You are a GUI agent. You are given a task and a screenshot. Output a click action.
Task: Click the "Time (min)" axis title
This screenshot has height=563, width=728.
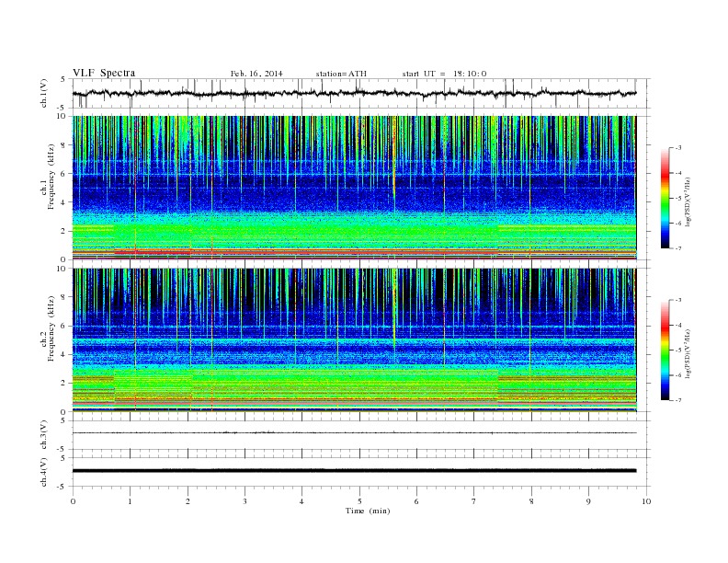tap(368, 511)
